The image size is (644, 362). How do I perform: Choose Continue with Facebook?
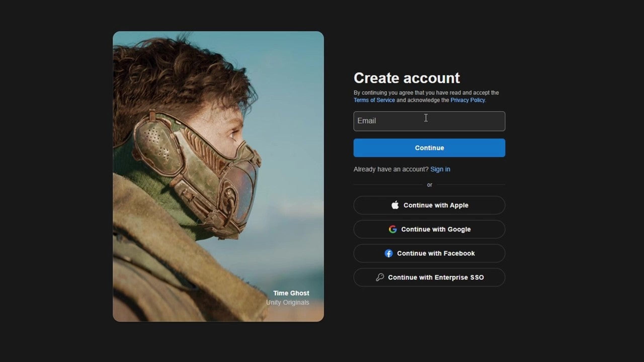pos(429,253)
